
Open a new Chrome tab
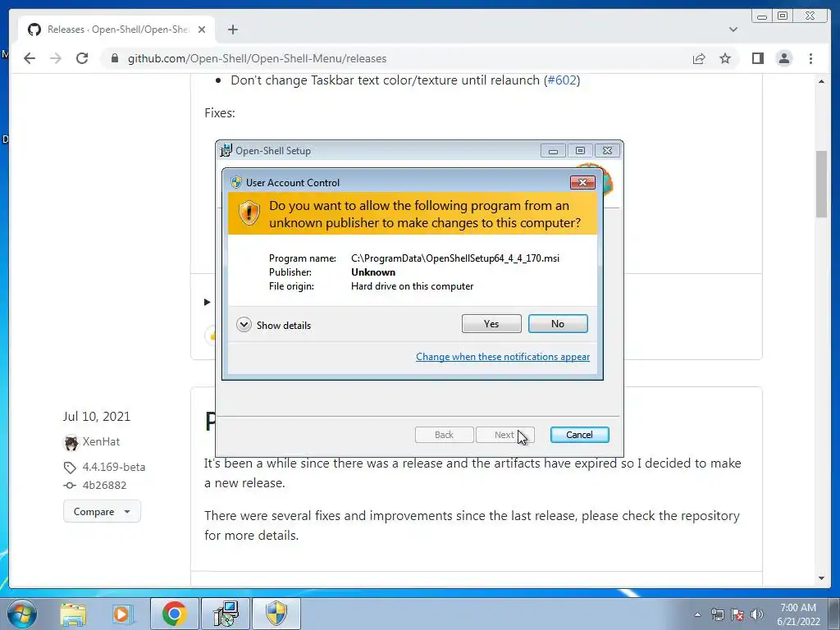coord(232,30)
